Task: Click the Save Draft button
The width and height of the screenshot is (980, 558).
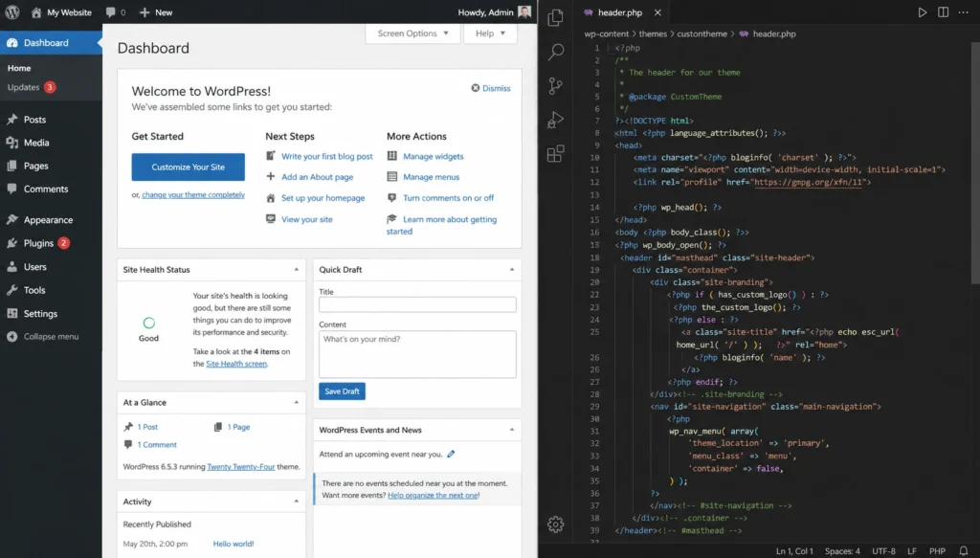Action: pyautogui.click(x=342, y=391)
